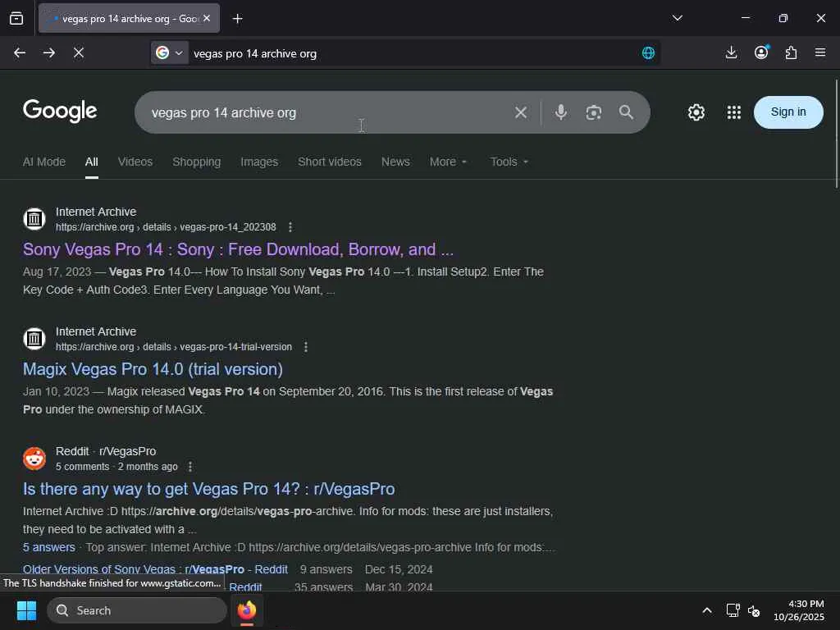Screen dimensions: 840x630
Task: Submit search with magnifier icon
Action: click(x=626, y=112)
